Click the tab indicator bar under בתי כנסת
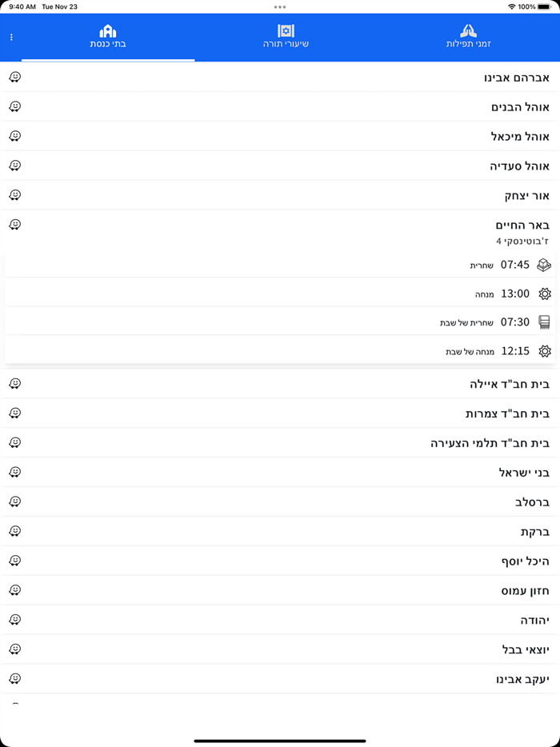 [x=110, y=59]
